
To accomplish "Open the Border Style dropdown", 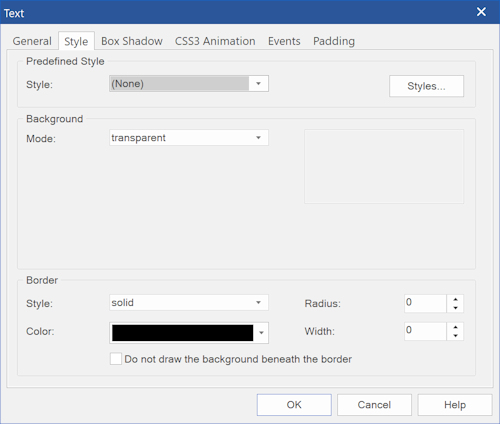I will 189,303.
